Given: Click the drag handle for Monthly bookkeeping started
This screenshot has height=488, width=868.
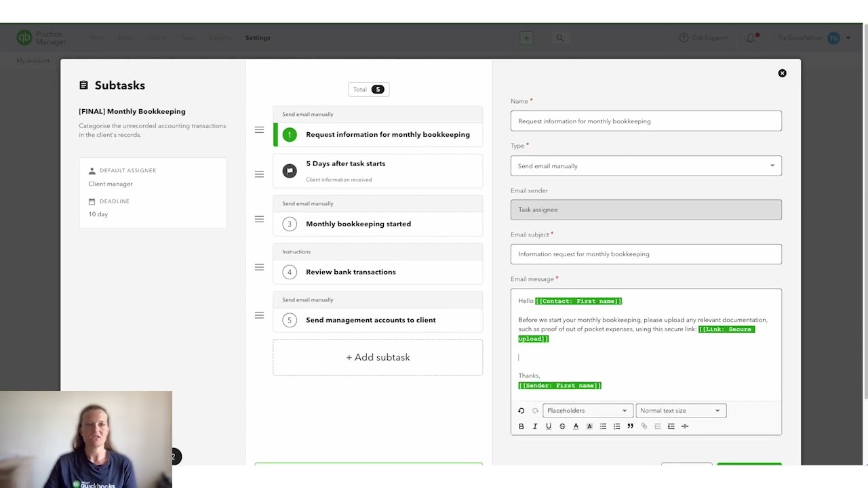Looking at the screenshot, I should (x=259, y=219).
